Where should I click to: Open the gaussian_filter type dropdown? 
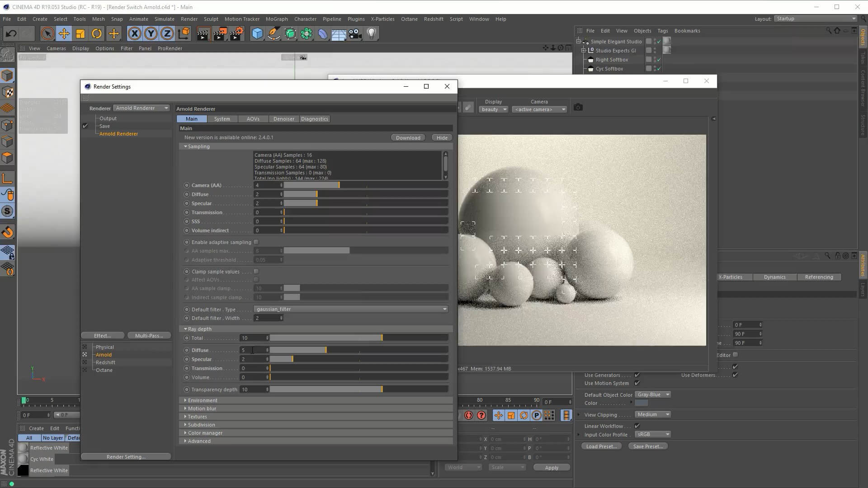351,309
